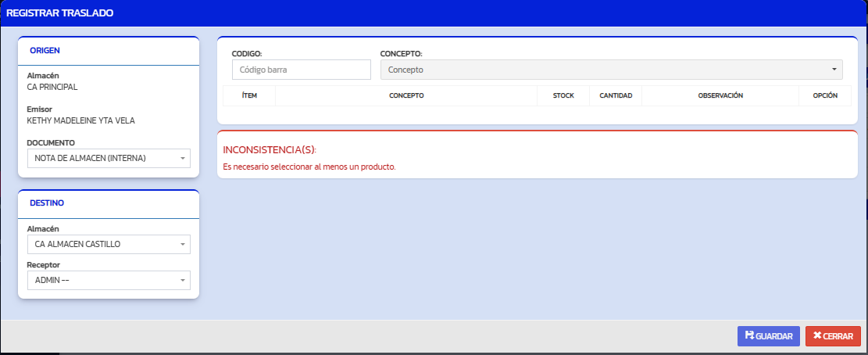Click the ÍTEM column header
Image resolution: width=868 pixels, height=355 pixels.
click(x=249, y=95)
